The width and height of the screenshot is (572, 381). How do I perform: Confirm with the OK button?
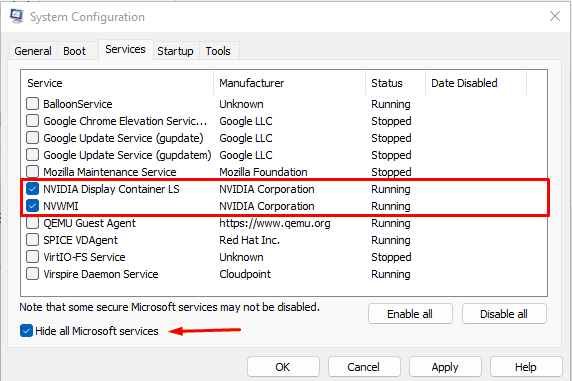(283, 367)
